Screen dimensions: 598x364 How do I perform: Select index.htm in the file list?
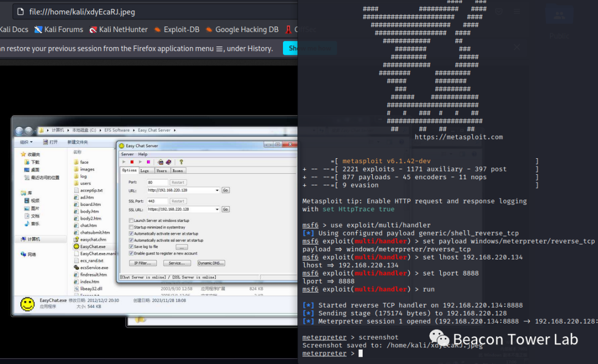point(86,282)
